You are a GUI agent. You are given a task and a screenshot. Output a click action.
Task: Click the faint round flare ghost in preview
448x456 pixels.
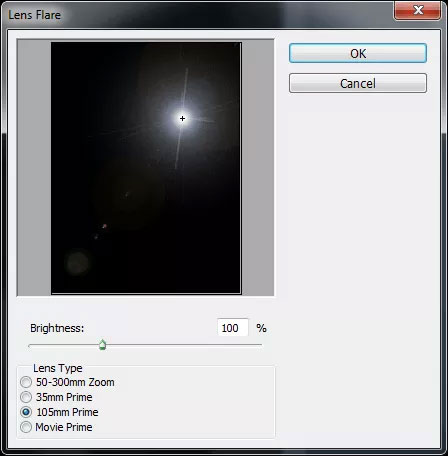77,263
